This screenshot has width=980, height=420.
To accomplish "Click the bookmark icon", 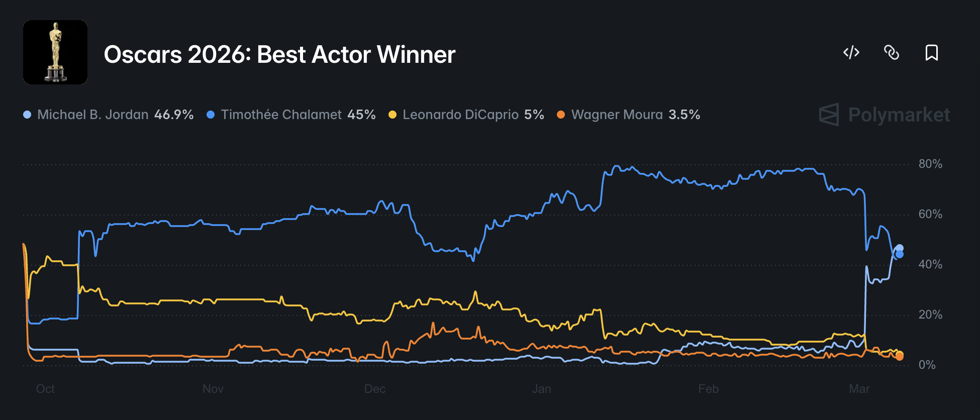I will click(931, 52).
